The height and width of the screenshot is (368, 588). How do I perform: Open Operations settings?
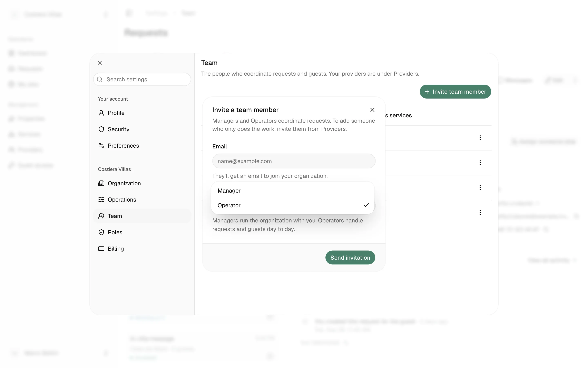coord(142,200)
